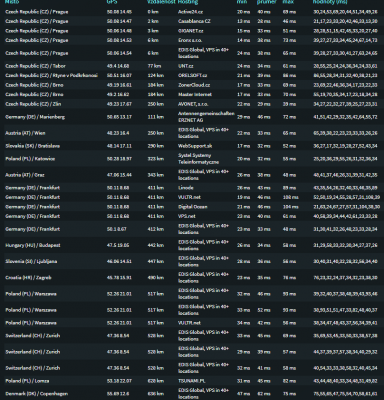Select GPS value '46.06 14.51'
Screen dimensions: 384x400
point(119,261)
